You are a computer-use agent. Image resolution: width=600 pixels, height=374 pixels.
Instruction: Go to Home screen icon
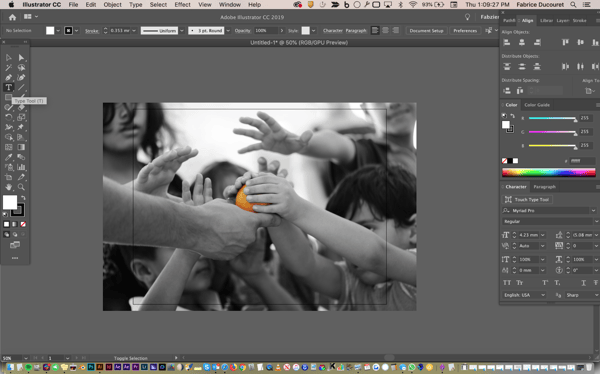tap(12, 17)
